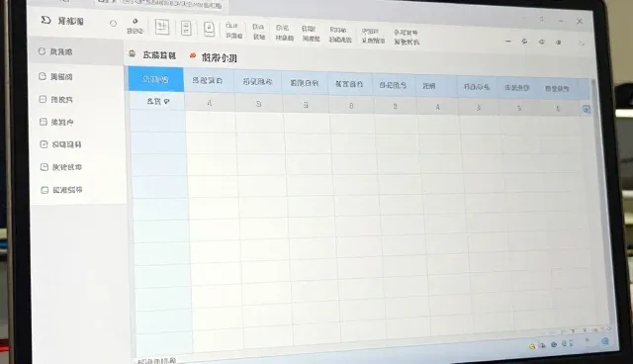Select the sixth entry in the left sidebar
This screenshot has height=364, width=633.
coord(61,167)
